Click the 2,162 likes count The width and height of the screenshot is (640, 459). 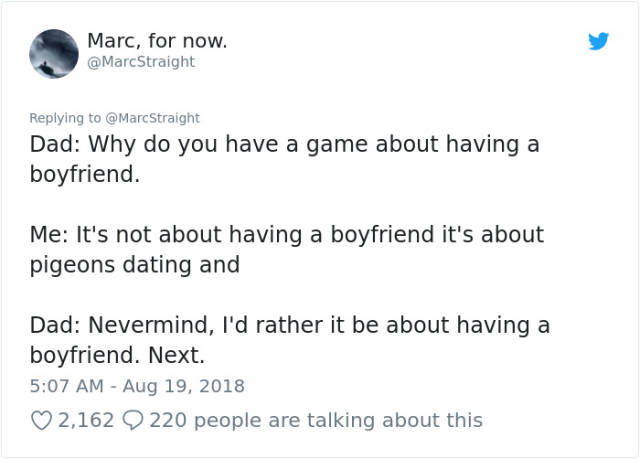click(86, 420)
